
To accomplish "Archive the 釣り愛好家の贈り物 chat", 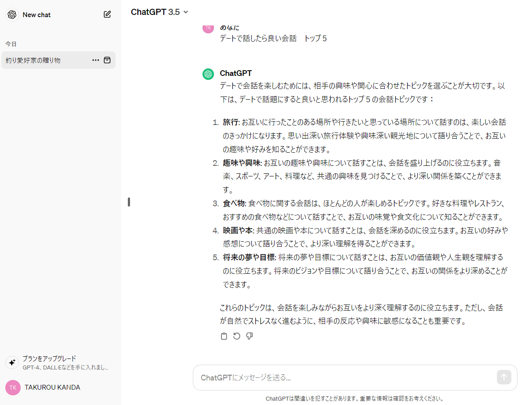I will pyautogui.click(x=107, y=60).
